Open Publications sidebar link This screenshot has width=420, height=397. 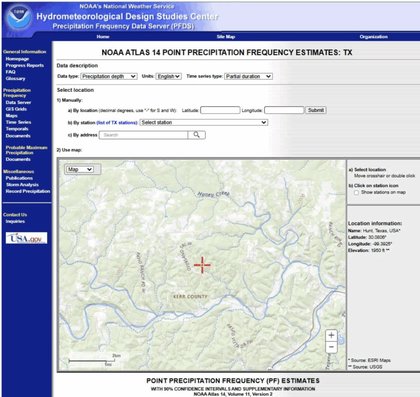[19, 178]
